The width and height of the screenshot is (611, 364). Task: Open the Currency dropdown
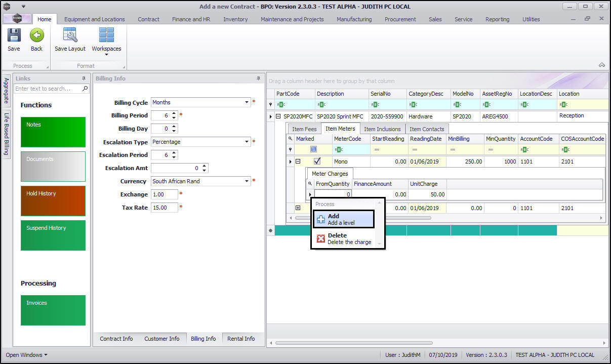(x=247, y=181)
